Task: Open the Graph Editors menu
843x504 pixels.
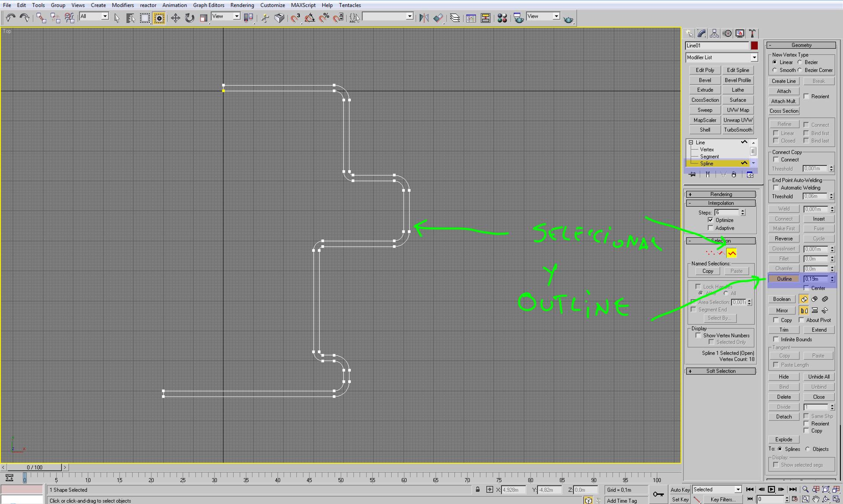Action: 209,5
